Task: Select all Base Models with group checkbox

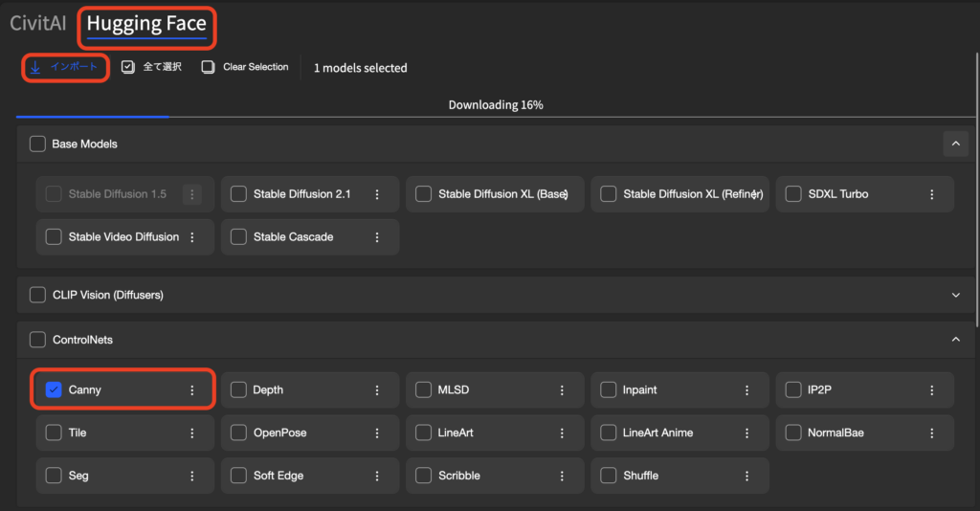Action: [37, 144]
